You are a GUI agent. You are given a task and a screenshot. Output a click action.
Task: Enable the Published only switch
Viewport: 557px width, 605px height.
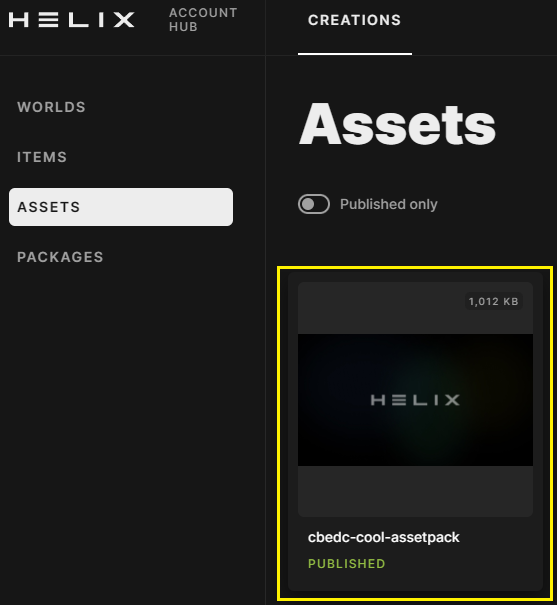(314, 204)
